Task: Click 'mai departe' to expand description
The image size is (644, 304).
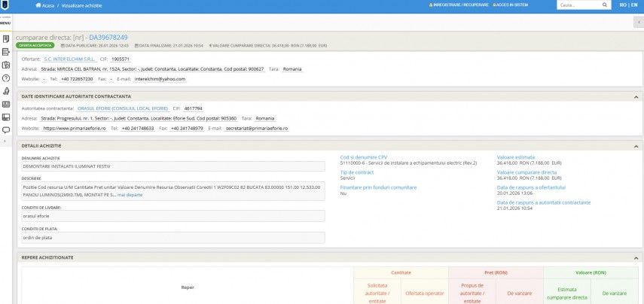Action: point(130,195)
